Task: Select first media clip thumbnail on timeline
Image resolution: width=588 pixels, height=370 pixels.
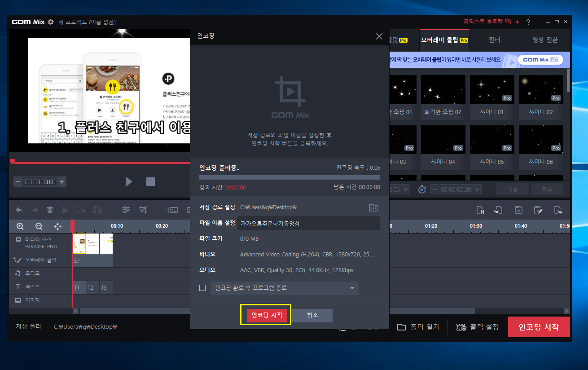Action: [x=79, y=243]
